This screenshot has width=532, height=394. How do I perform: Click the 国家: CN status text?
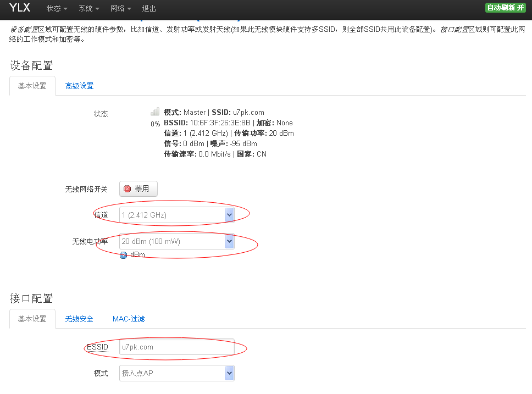coord(251,154)
